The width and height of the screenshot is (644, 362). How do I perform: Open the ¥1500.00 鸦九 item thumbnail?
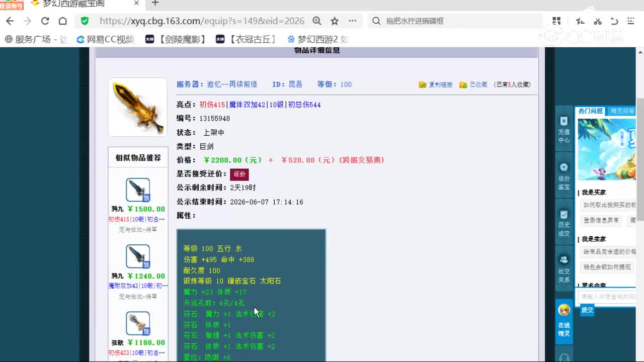point(138,190)
